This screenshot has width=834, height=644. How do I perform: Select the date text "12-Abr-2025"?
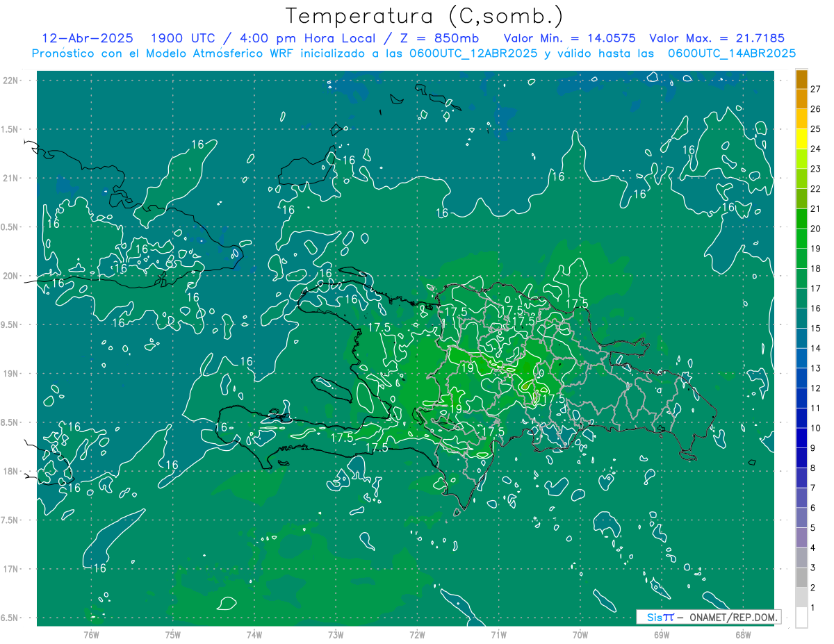[88, 38]
